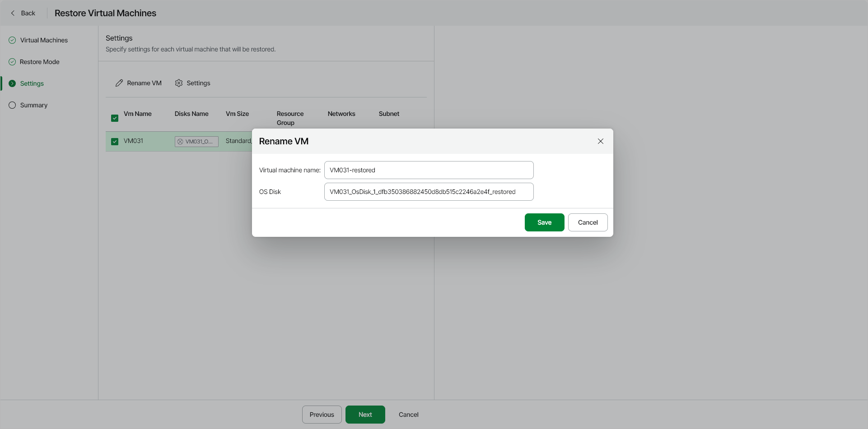
Task: Toggle the select-all checkbox in the table header
Action: (x=115, y=118)
